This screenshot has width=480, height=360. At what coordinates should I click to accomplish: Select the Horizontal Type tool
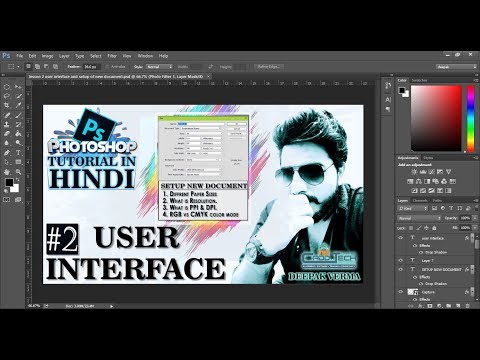coord(18,153)
